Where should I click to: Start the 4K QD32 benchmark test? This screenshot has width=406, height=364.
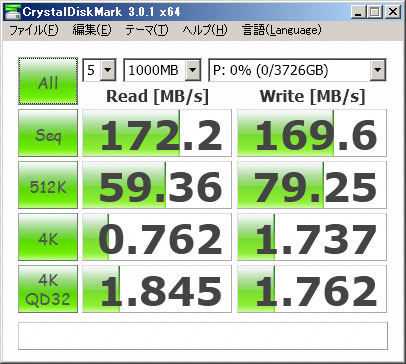[x=48, y=289]
